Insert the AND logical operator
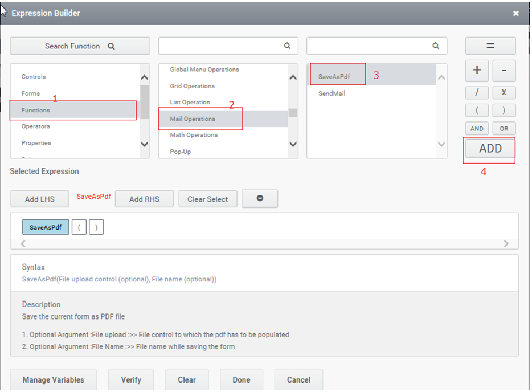The height and width of the screenshot is (392, 532). click(x=477, y=128)
